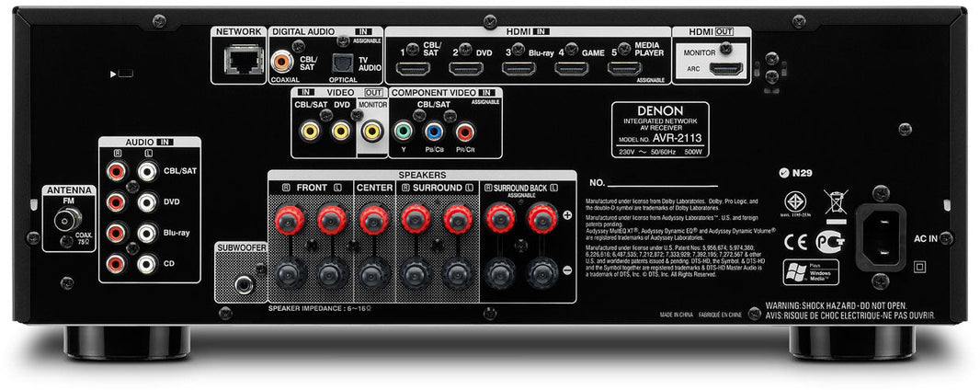Select the orange COAXIAL digital audio jack
Screen dimensions: 980x390
pos(282,63)
